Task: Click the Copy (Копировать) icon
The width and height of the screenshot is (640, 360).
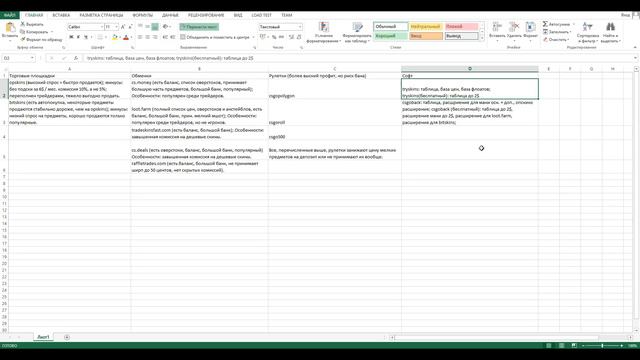Action: [23, 32]
